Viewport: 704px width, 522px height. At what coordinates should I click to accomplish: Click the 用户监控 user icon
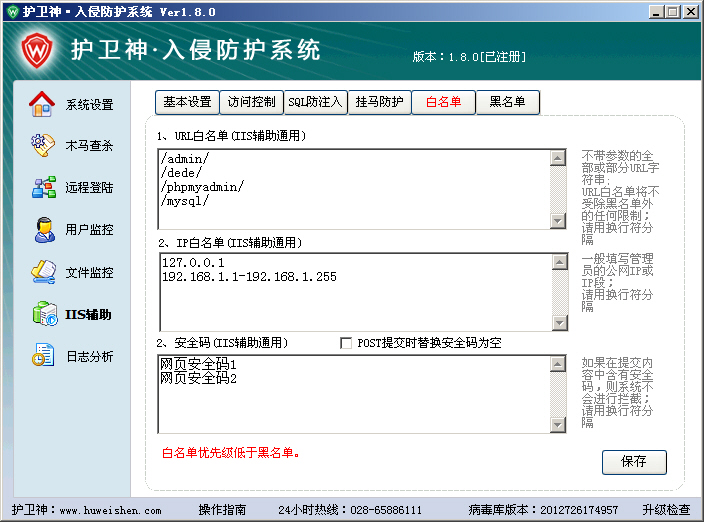(44, 229)
